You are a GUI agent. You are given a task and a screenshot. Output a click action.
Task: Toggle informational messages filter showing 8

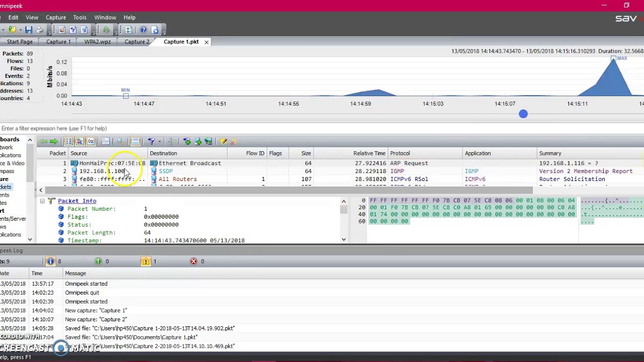tap(50, 261)
